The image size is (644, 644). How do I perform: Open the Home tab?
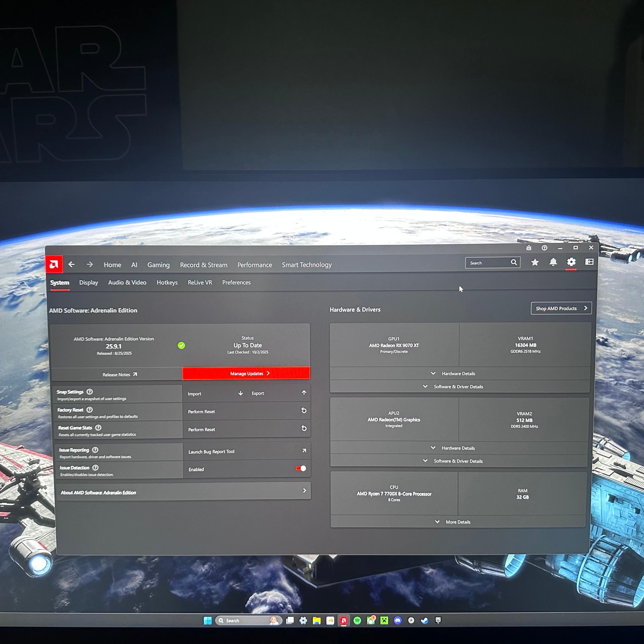tap(112, 265)
